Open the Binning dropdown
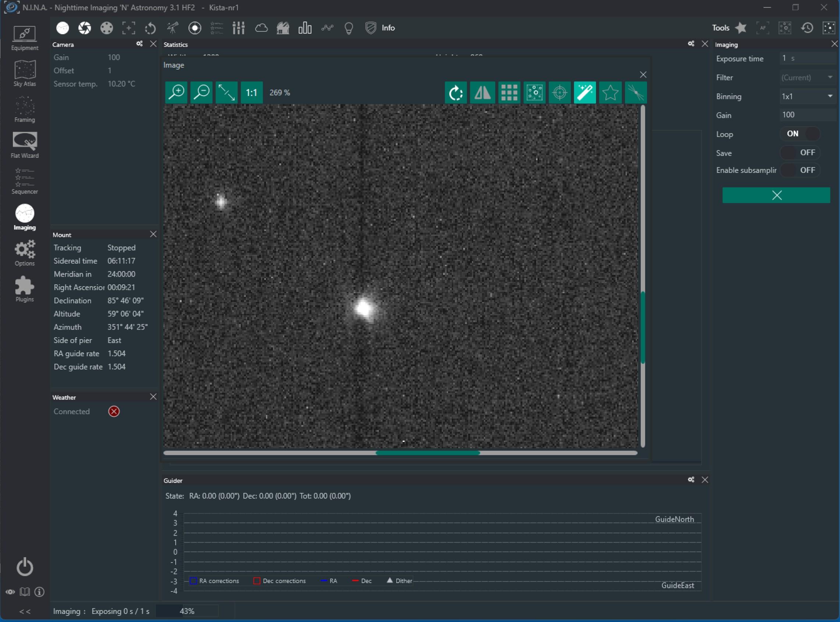Screen dimensions: 840x622 tap(808, 96)
